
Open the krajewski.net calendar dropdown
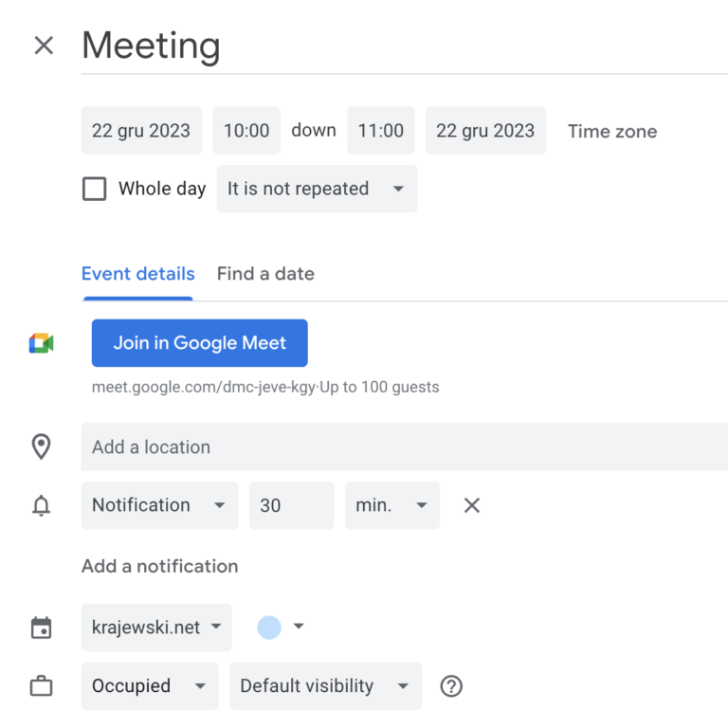156,628
